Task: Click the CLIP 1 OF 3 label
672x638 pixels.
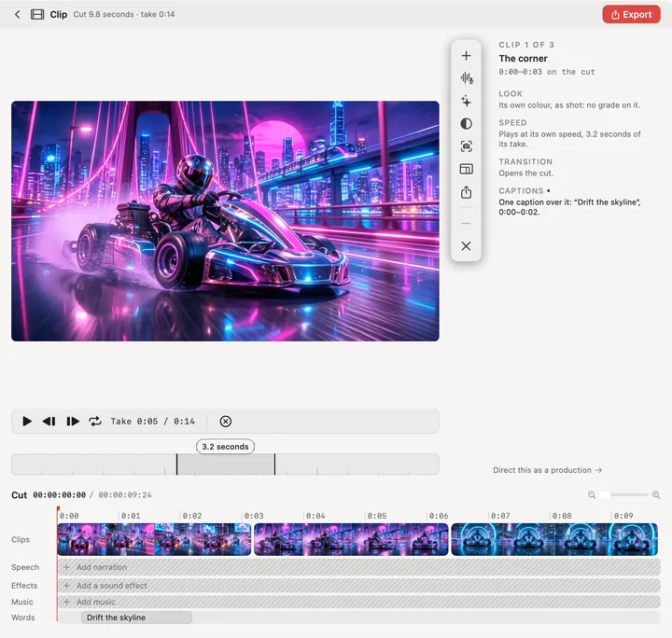Action: (526, 45)
